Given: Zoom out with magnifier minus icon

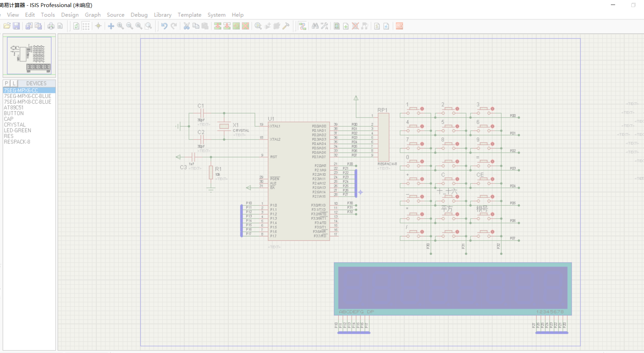Looking at the screenshot, I should [130, 26].
